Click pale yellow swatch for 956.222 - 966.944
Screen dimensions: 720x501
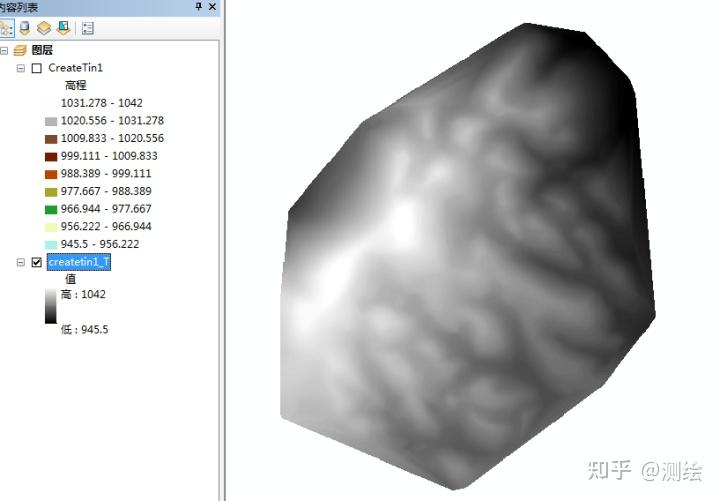51,227
